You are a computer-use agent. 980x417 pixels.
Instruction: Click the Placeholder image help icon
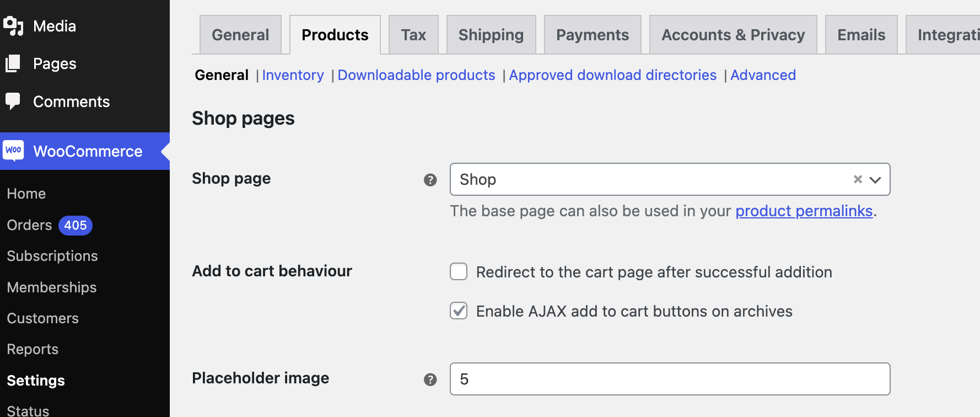click(x=430, y=379)
